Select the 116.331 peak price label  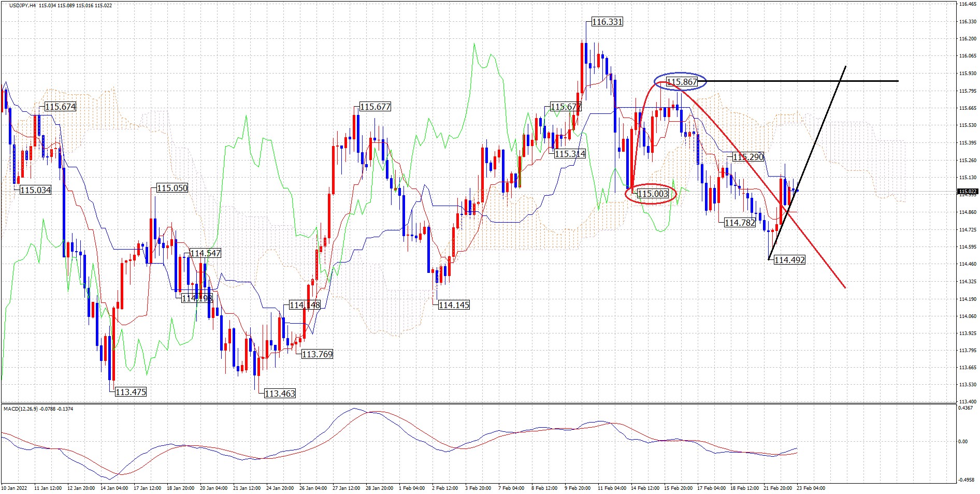607,22
